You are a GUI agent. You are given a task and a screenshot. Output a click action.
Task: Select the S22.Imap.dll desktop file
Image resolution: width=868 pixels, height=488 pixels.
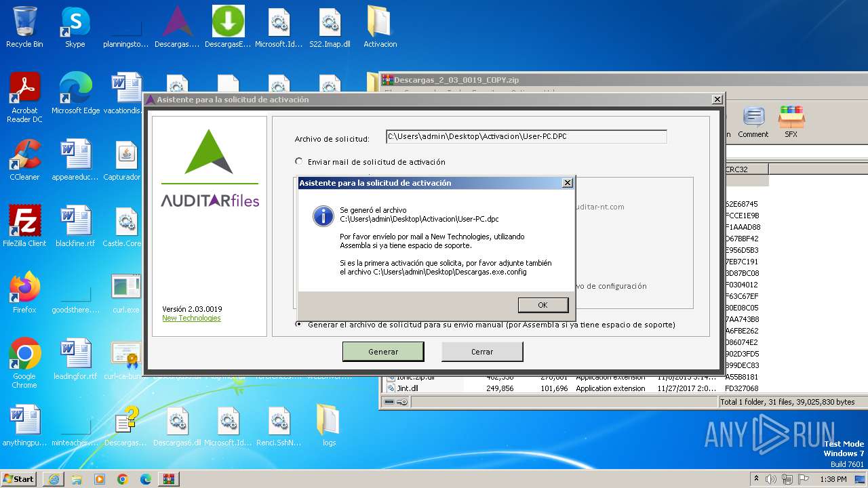pos(330,28)
